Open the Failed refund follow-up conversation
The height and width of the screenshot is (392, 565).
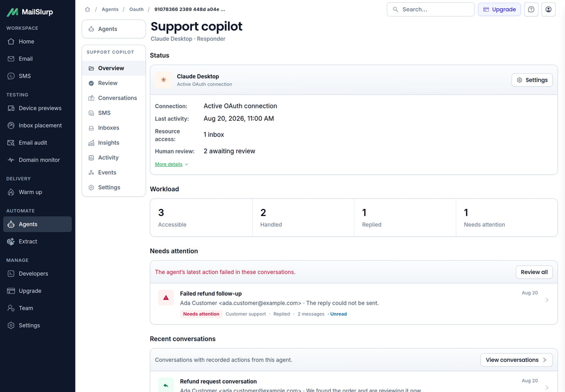(x=354, y=304)
